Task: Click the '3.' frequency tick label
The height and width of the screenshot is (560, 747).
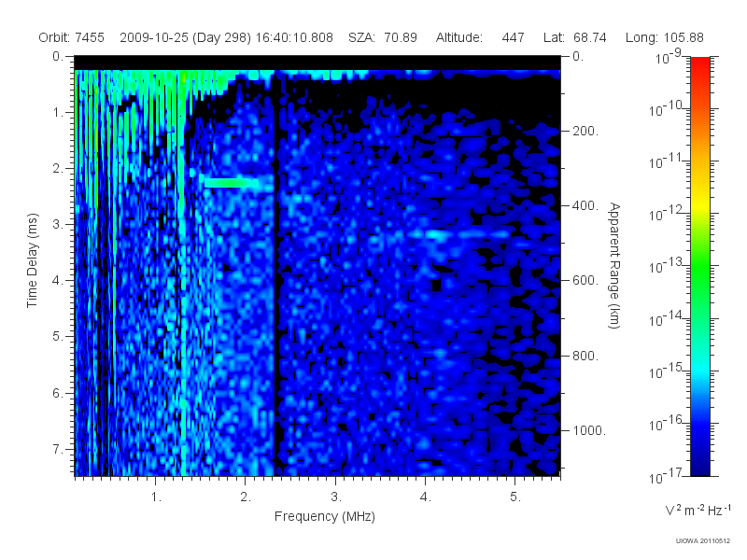Action: [x=336, y=497]
